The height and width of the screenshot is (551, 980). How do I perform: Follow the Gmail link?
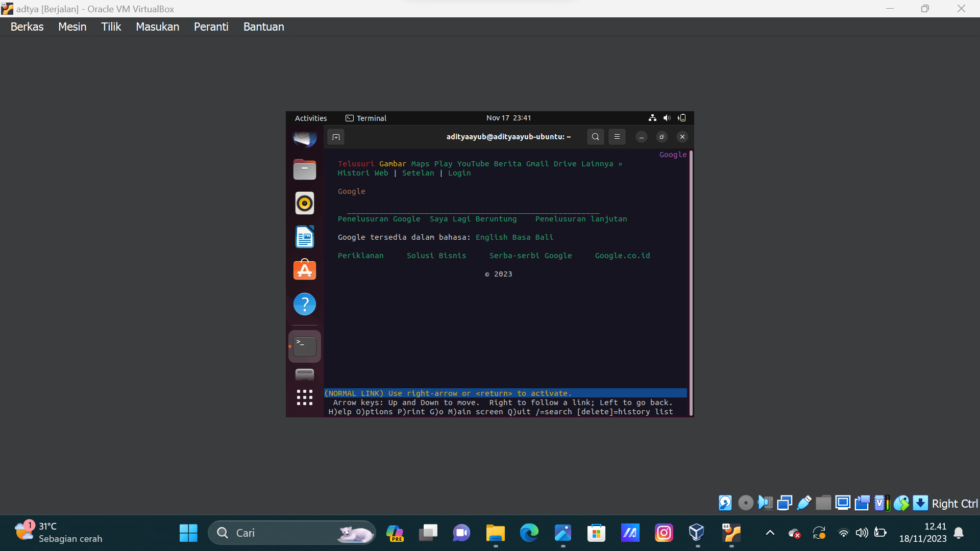537,164
